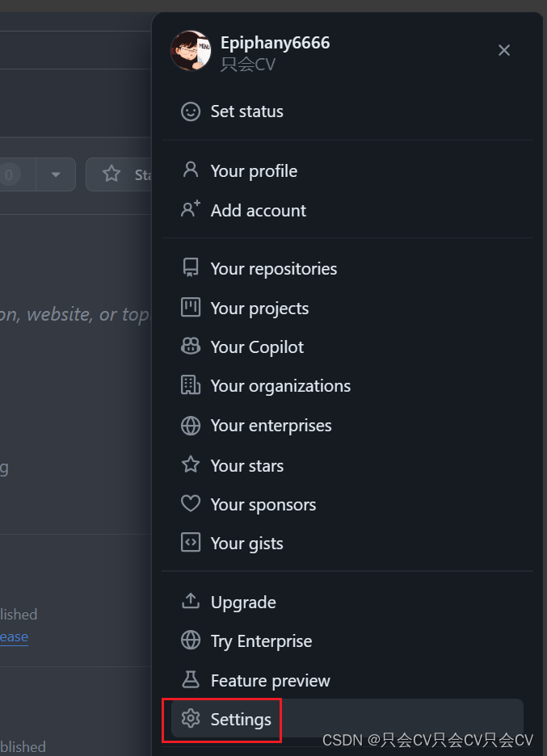Click the Copilot icon
The image size is (547, 756).
coord(191,346)
